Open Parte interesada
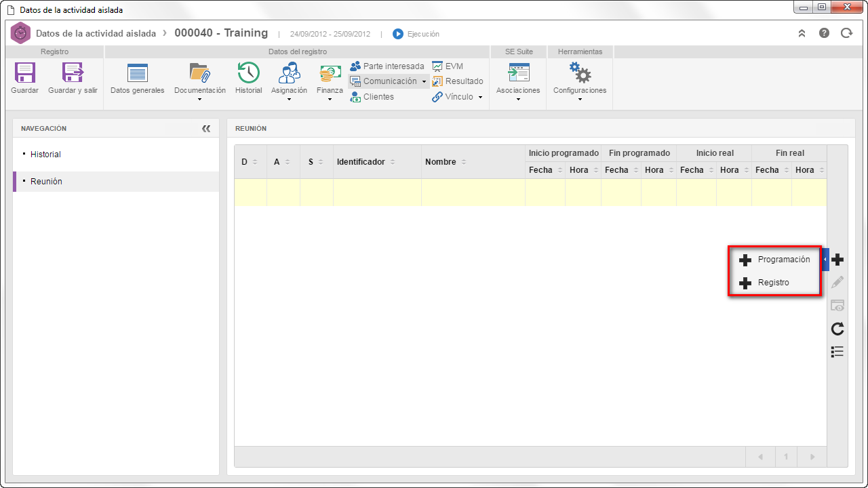868x488 pixels. click(387, 66)
